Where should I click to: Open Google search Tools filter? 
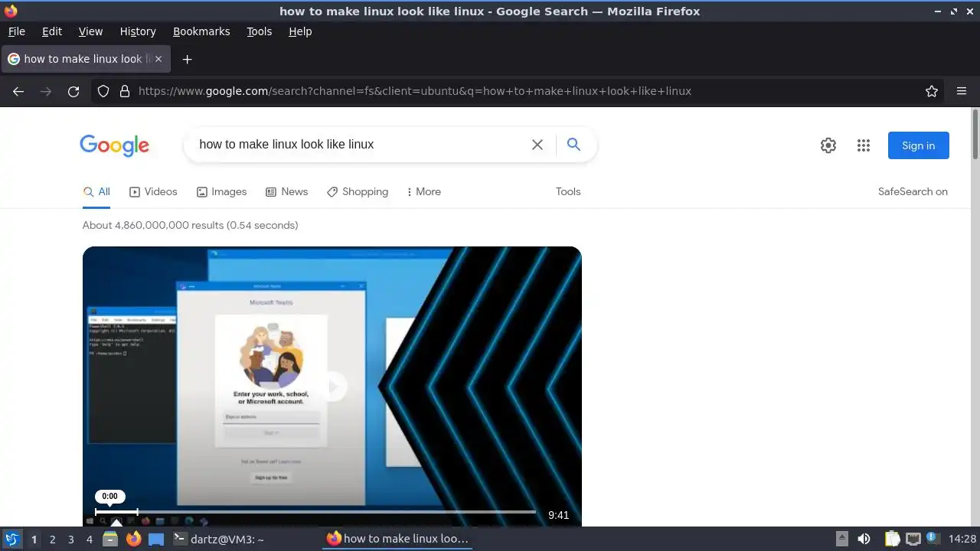[x=568, y=192]
